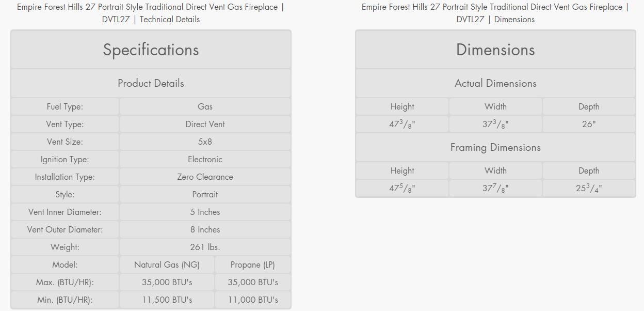Click the 11,500 BTU's minimum value
Viewport: 644px width, 311px height.
167,300
